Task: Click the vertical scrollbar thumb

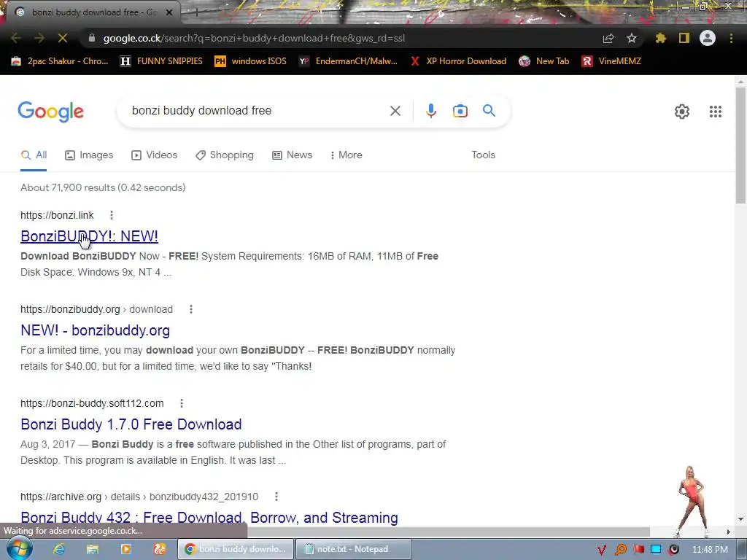Action: tap(740, 145)
